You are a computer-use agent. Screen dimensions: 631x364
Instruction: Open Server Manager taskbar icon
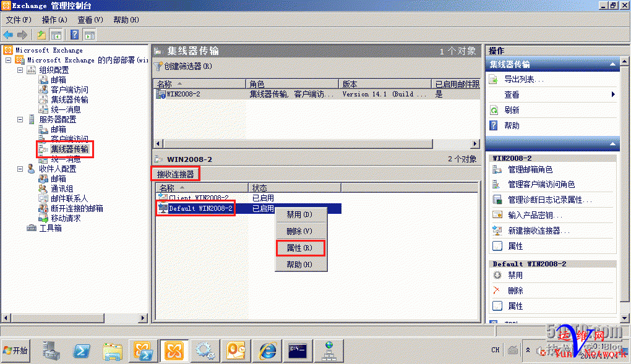point(51,351)
